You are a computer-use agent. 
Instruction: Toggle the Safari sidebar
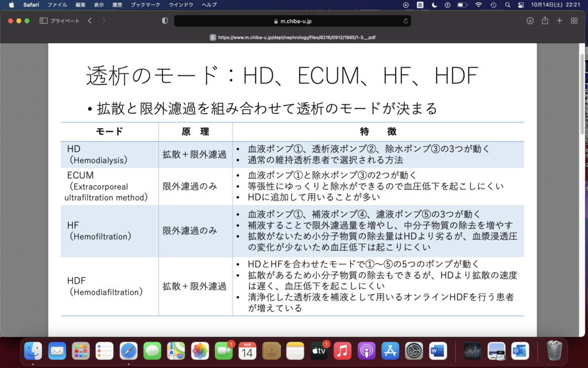[44, 21]
